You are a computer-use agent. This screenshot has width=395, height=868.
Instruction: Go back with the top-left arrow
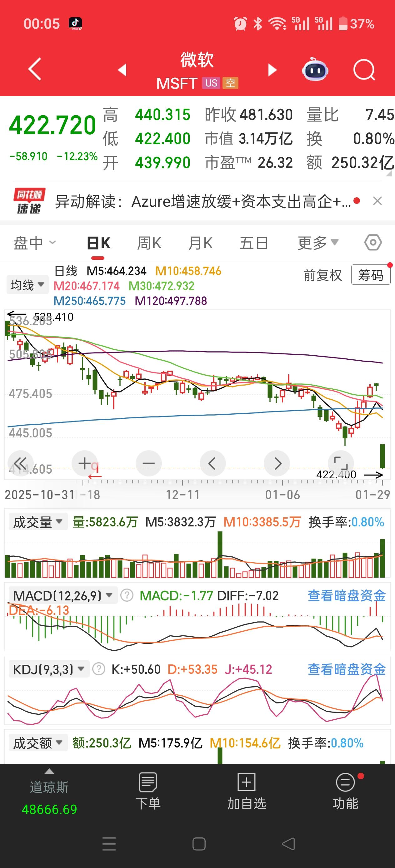(35, 69)
